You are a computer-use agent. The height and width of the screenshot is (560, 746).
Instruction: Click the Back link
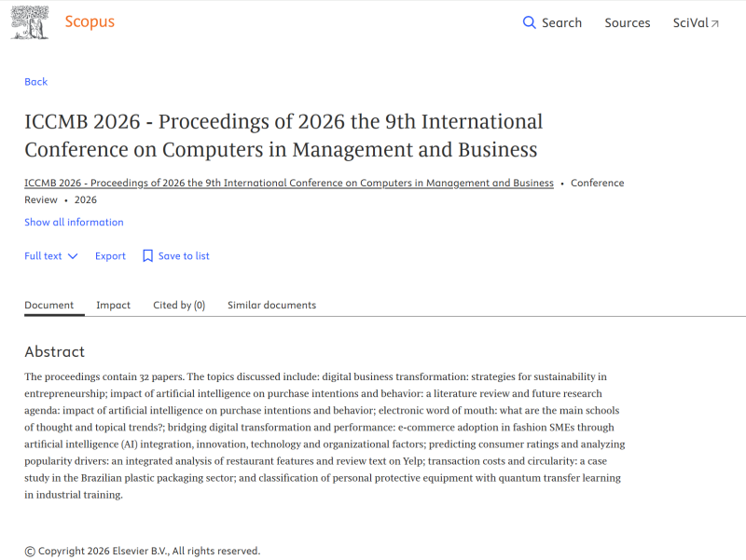(36, 82)
